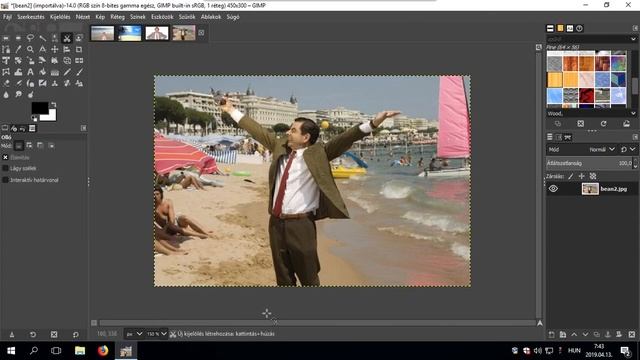Viewport: 640px width, 360px height.
Task: Click the white background color swatch
Action: (50, 116)
